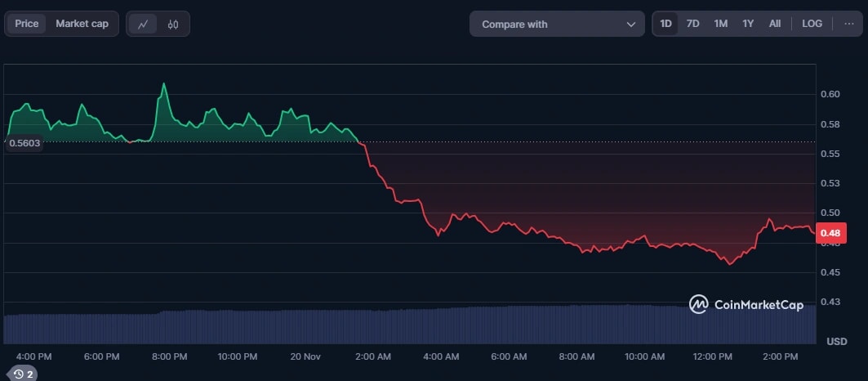Click the 8:00 PM price peak

[x=164, y=84]
